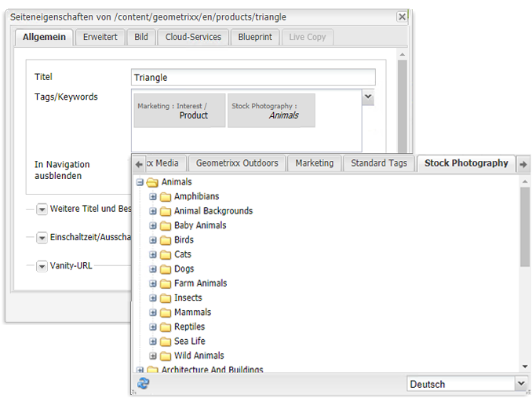Click the refresh icon in tag browser footer

click(x=143, y=383)
